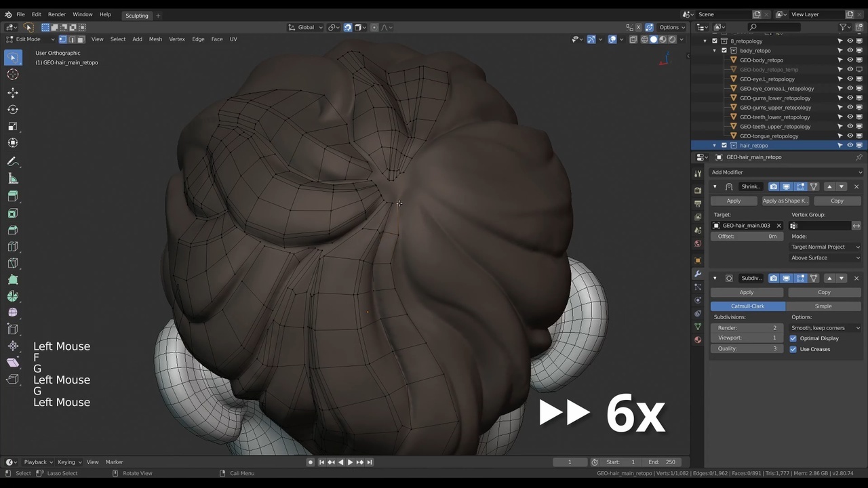Switch to the Sculpting workspace tab
Image resolution: width=868 pixels, height=488 pixels.
pos(136,16)
